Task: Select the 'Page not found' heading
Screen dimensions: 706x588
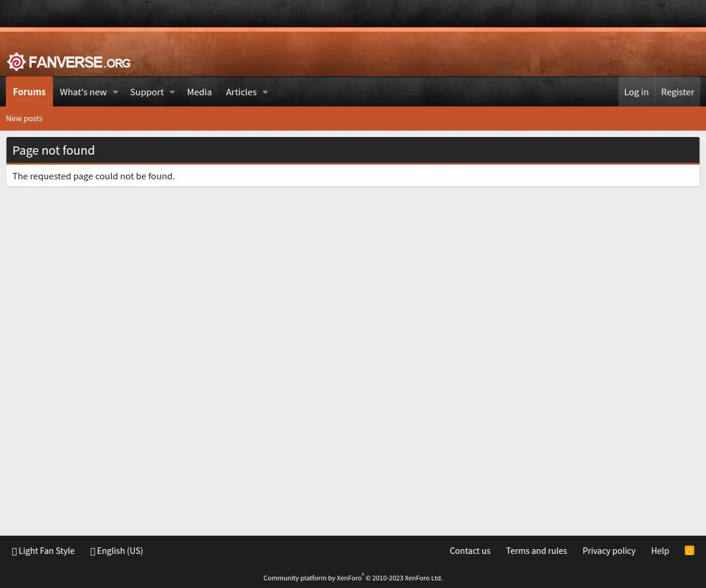Action: click(x=54, y=151)
